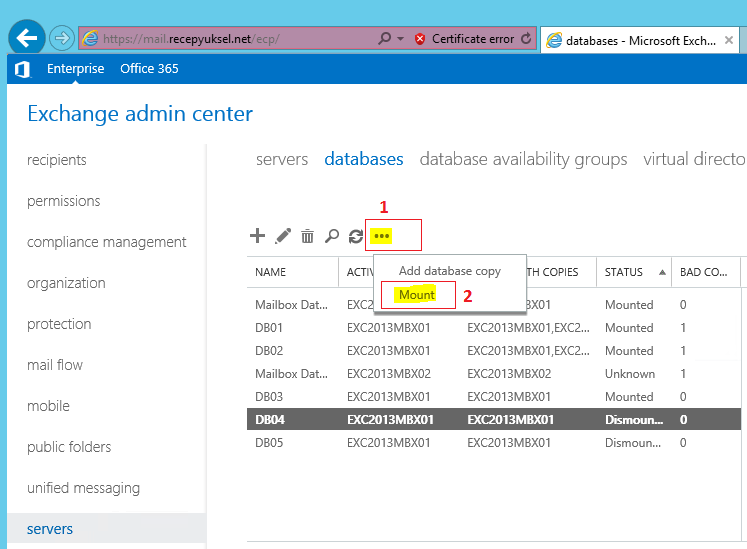747x549 pixels.
Task: Select the databases sub-tab
Action: pyautogui.click(x=364, y=159)
